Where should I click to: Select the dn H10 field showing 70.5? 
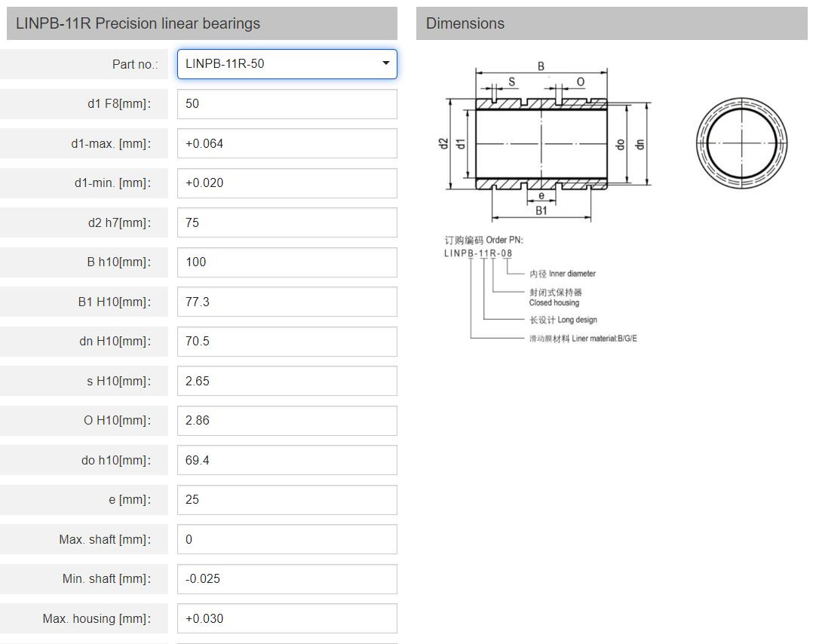tap(287, 341)
